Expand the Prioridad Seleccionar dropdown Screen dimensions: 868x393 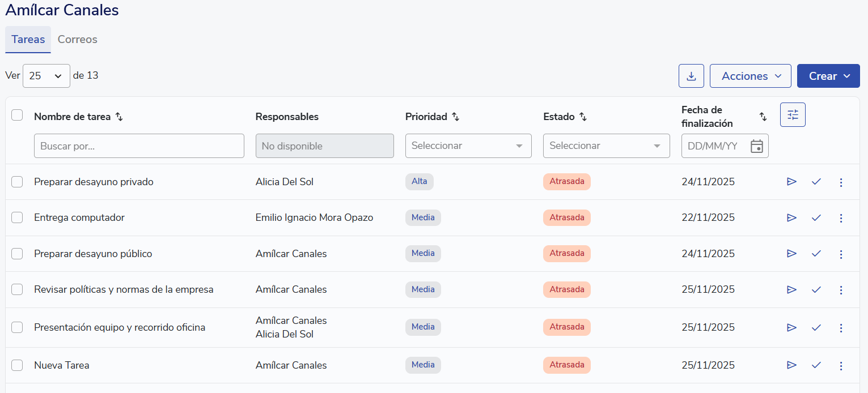[x=468, y=146]
